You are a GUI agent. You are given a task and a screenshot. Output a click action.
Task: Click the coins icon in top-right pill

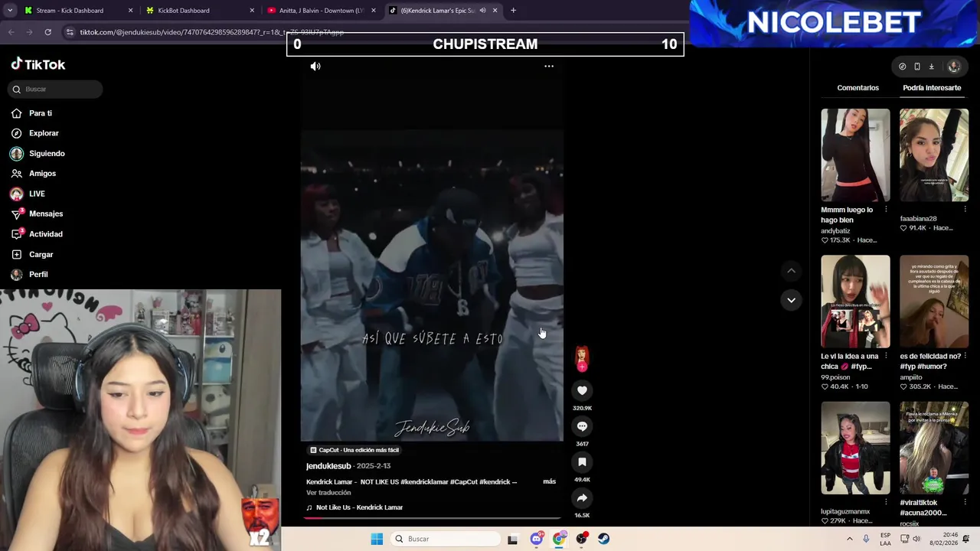(x=902, y=67)
